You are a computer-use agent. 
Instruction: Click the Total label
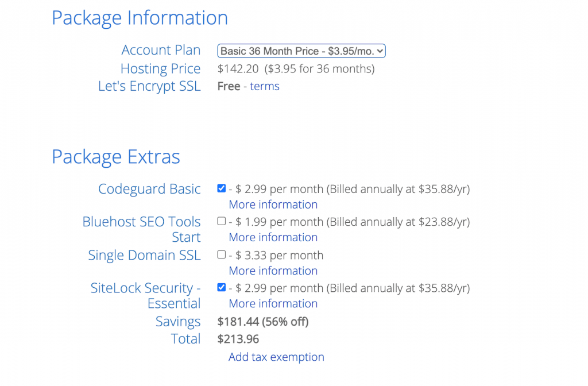point(185,339)
